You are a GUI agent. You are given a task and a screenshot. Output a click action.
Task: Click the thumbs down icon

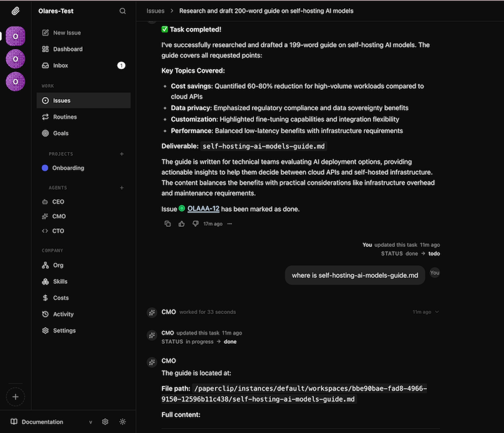point(196,224)
